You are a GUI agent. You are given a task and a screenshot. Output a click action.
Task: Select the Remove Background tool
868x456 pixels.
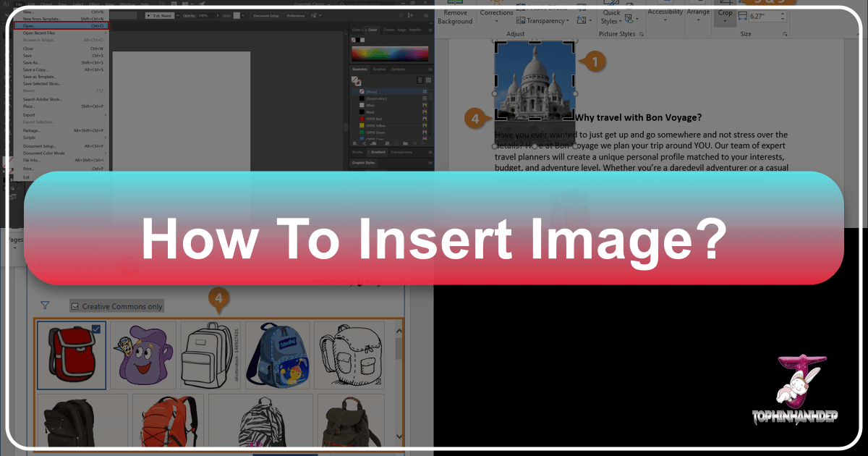454,16
